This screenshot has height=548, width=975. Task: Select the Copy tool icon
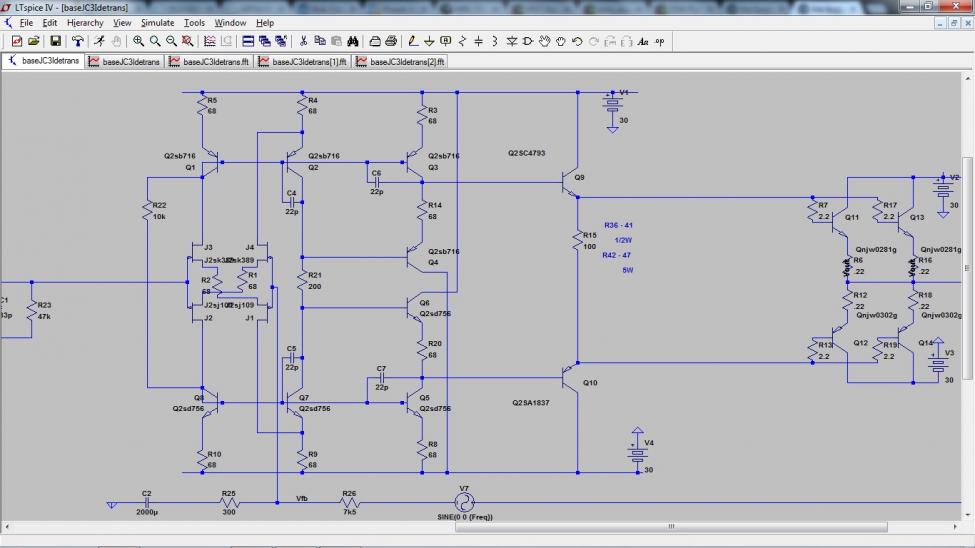[x=320, y=41]
